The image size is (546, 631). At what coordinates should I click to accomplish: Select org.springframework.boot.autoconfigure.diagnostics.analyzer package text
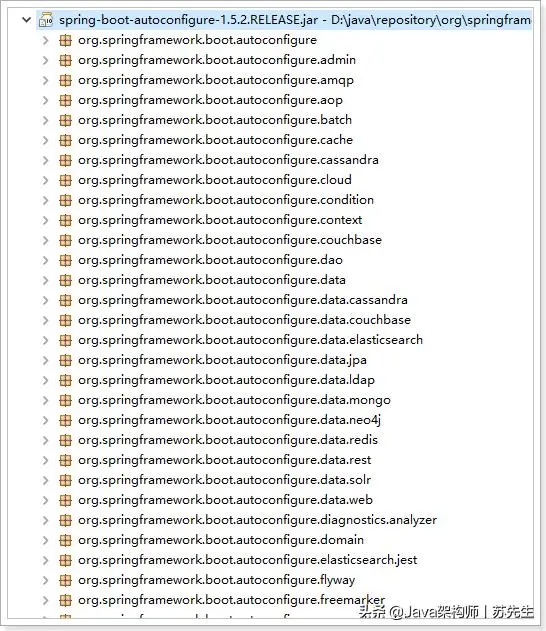[258, 520]
